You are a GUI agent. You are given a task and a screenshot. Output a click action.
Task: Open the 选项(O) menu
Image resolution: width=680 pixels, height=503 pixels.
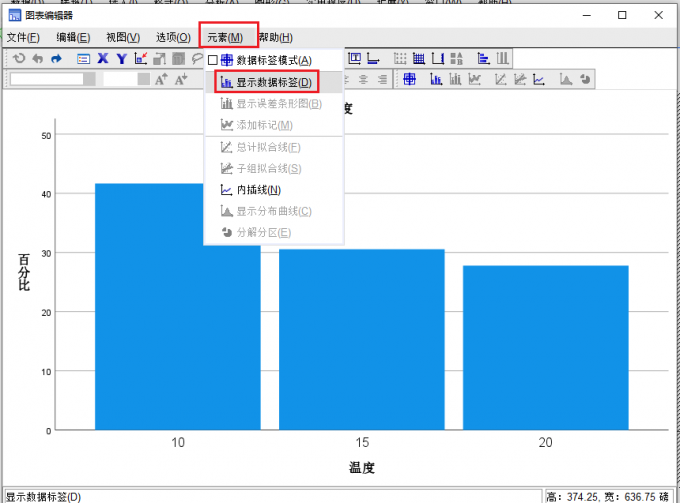click(x=173, y=38)
